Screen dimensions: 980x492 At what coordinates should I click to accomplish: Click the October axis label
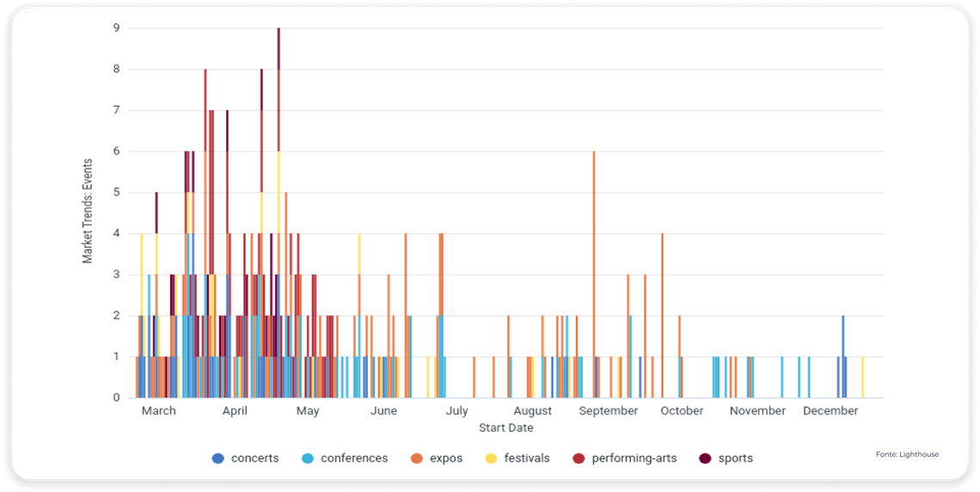coord(682,411)
